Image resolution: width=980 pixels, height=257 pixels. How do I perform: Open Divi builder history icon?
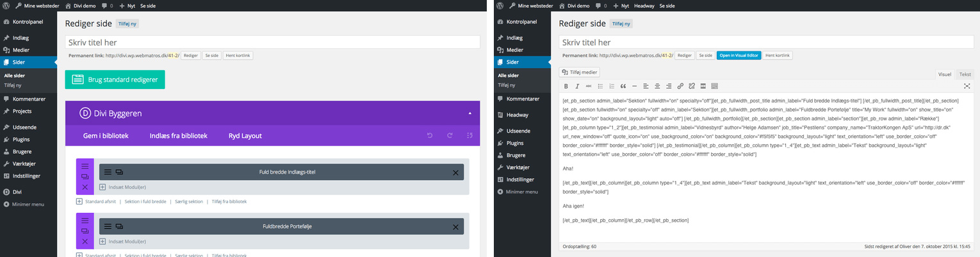[470, 135]
